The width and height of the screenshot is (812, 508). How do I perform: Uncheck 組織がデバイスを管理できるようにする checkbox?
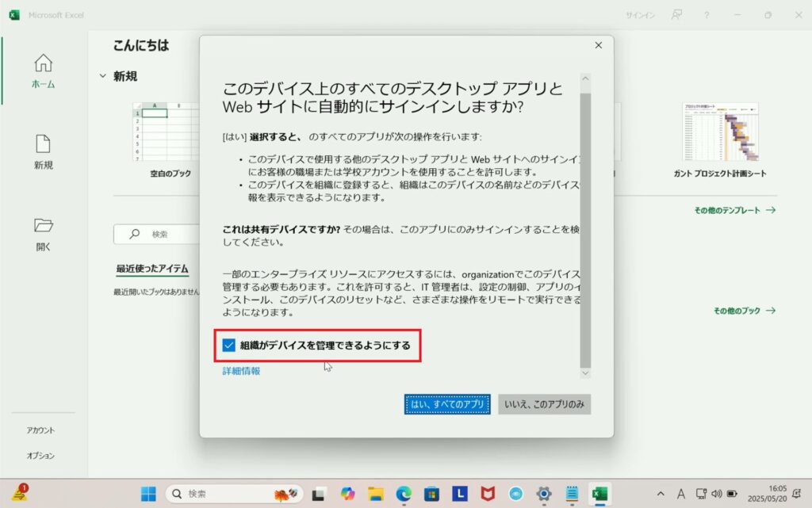(228, 345)
